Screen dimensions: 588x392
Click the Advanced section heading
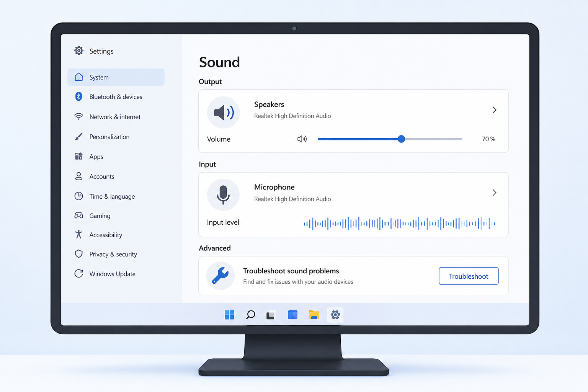tap(215, 248)
